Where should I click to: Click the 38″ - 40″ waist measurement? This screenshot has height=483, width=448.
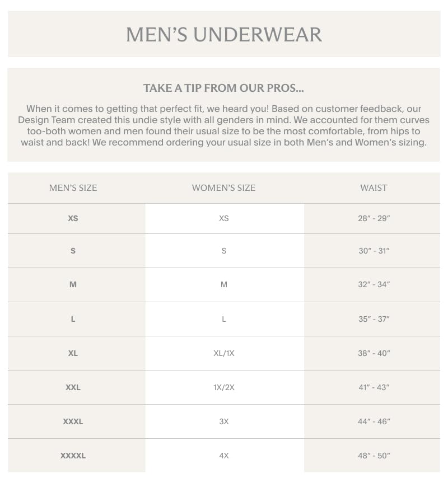374,353
